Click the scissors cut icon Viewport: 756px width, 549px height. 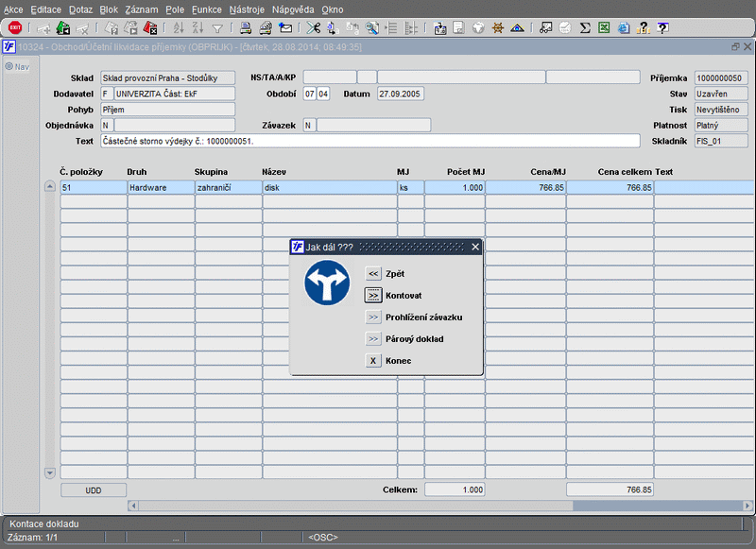(312, 27)
